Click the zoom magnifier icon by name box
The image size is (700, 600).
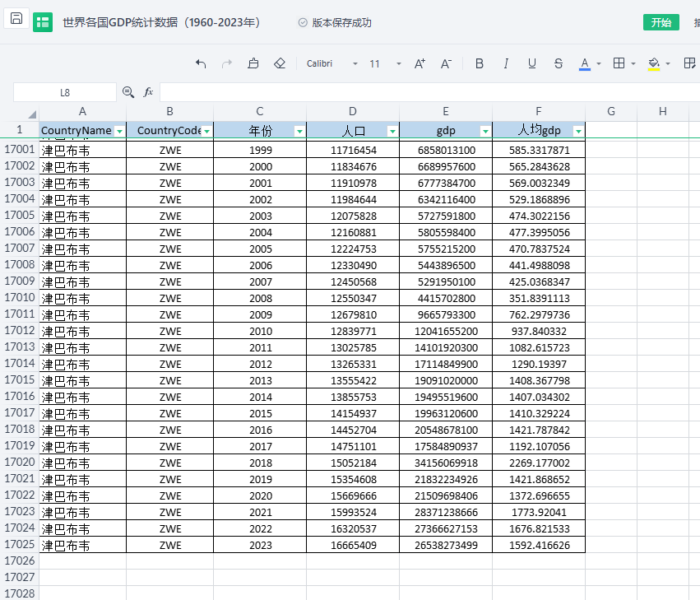pos(128,92)
